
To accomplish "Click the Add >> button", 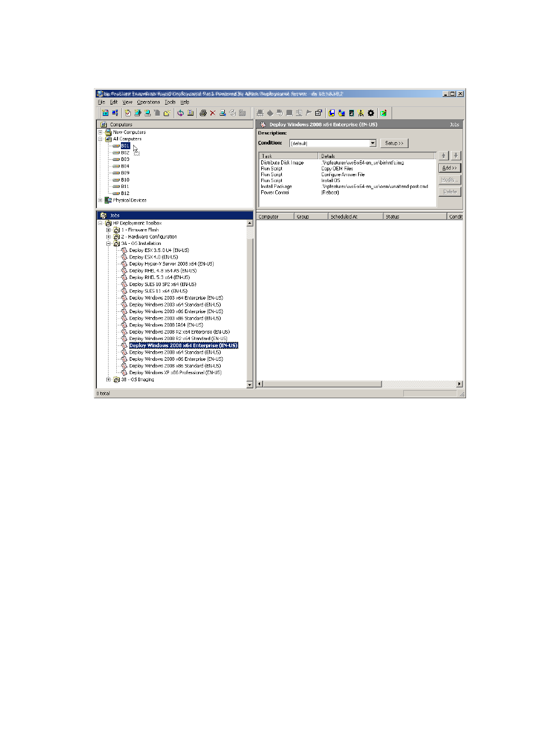I will point(450,168).
